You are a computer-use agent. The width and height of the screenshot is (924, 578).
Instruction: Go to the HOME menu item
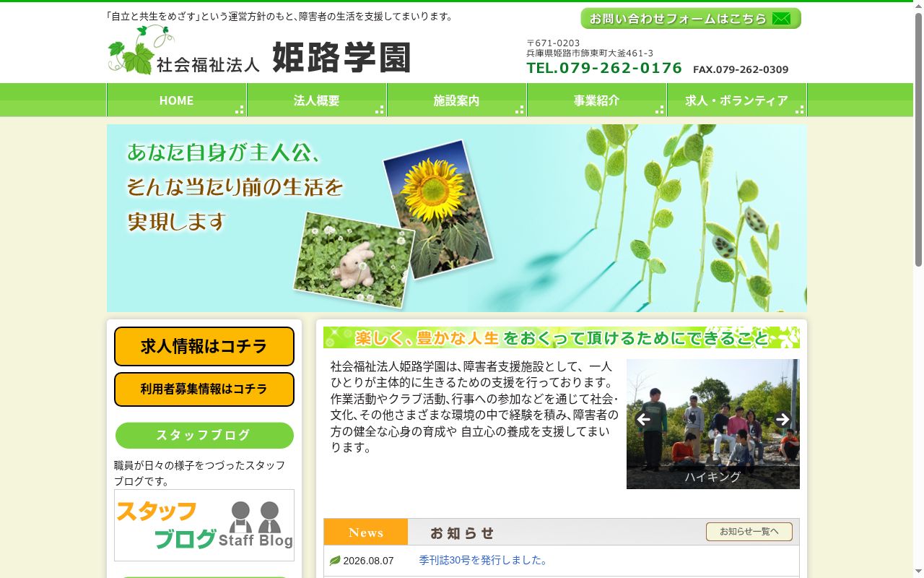click(x=176, y=100)
